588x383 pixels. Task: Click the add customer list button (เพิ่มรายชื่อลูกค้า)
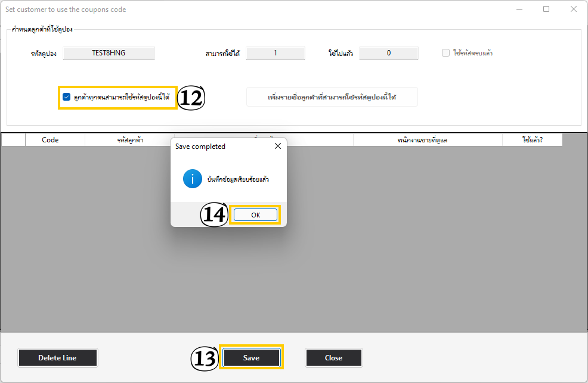[x=332, y=96]
